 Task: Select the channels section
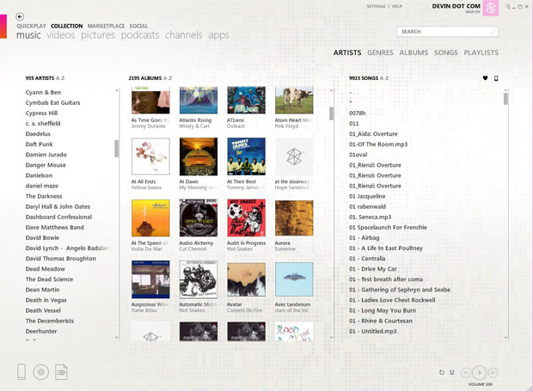pyautogui.click(x=184, y=35)
